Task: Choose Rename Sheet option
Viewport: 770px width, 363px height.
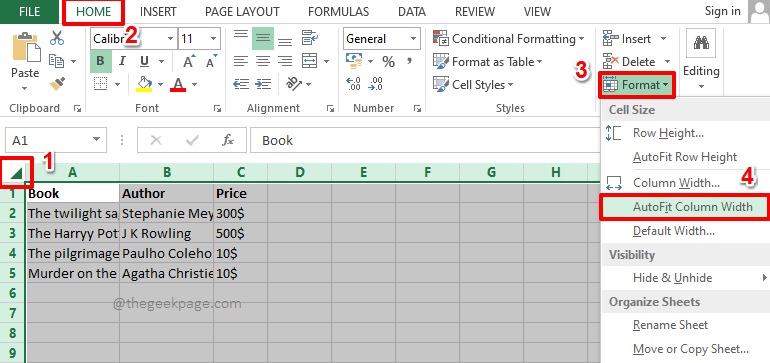Action: (685, 325)
